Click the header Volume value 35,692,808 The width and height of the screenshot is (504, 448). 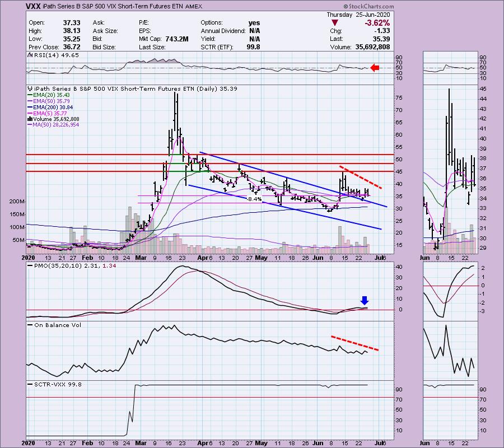coord(372,47)
